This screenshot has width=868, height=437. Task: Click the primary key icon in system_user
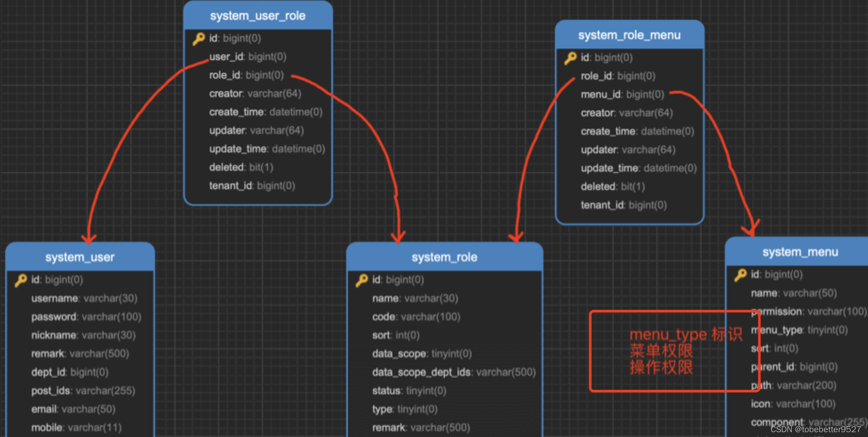pyautogui.click(x=21, y=280)
